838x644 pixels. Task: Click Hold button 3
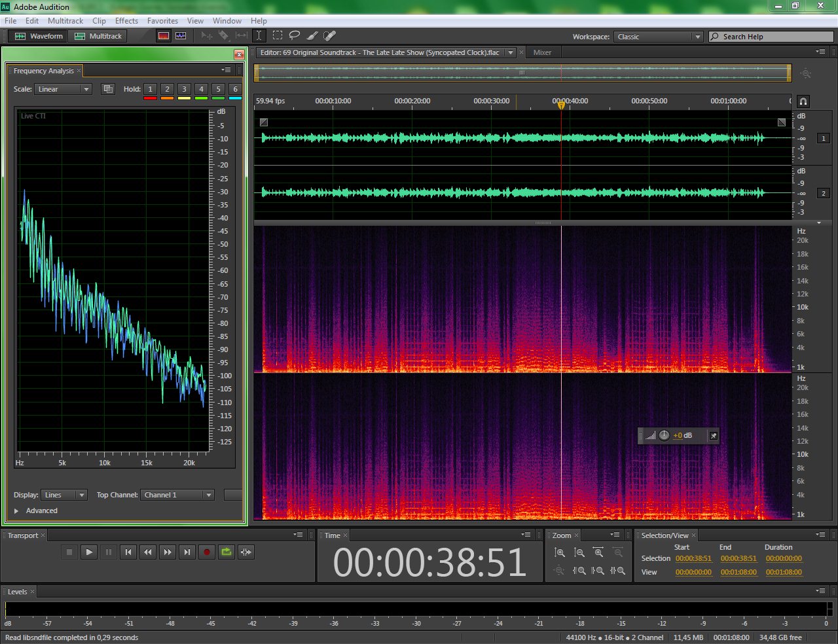point(184,89)
